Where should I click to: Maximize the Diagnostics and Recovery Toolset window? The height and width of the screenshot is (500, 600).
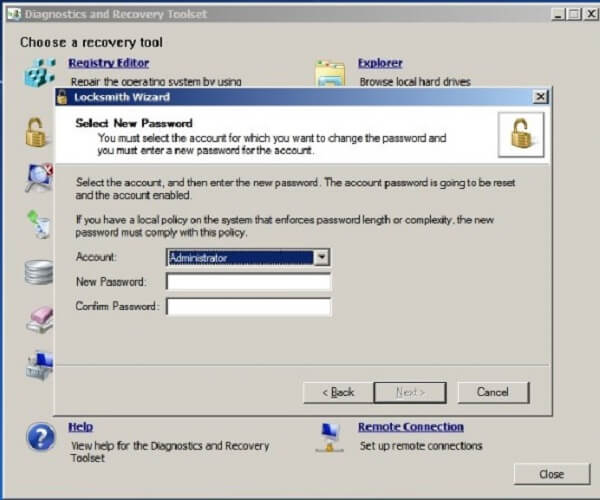pos(574,14)
